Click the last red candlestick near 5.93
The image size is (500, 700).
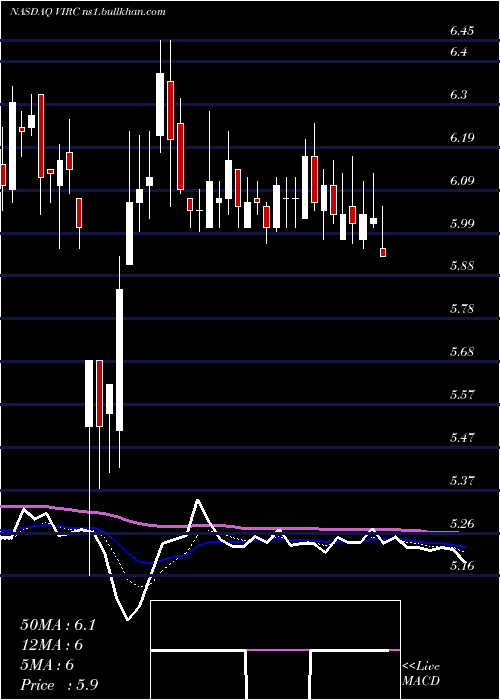[383, 252]
